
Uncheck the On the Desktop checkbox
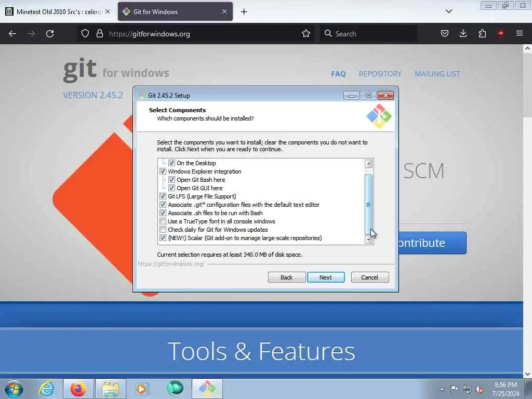[x=171, y=163]
